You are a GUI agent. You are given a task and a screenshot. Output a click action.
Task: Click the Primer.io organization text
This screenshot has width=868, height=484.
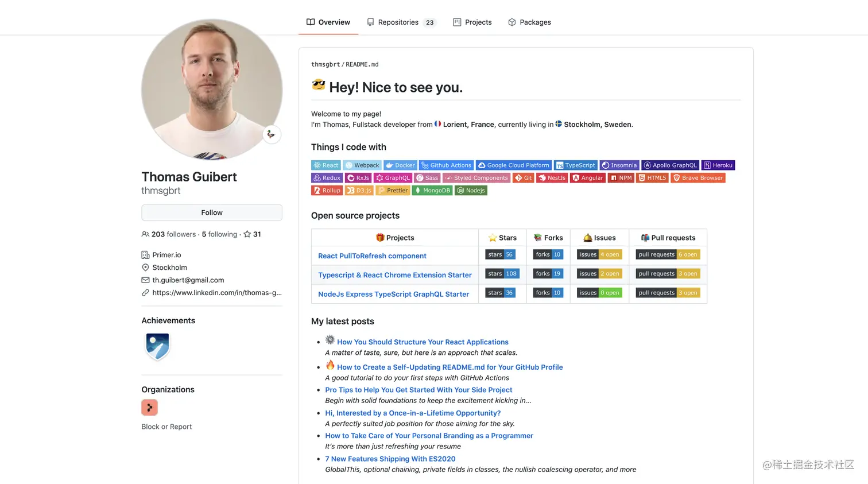pyautogui.click(x=166, y=255)
